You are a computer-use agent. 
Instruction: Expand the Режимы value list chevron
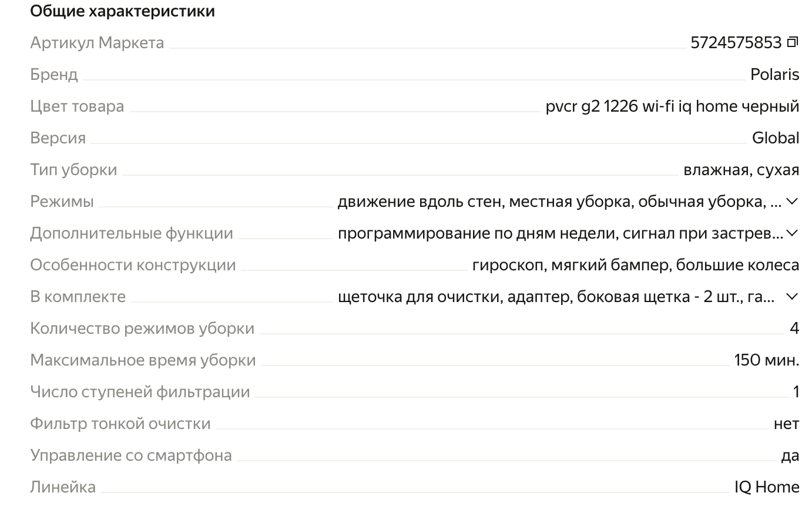click(792, 202)
